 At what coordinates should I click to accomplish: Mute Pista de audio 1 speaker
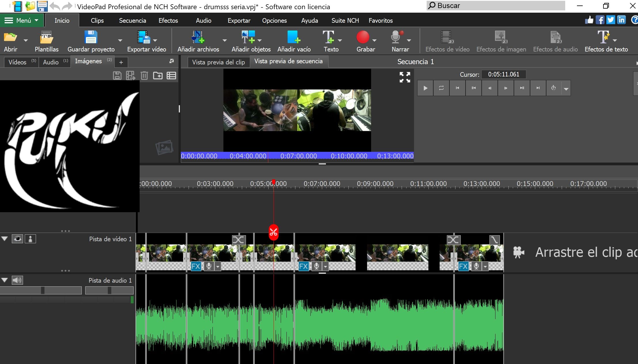pos(17,280)
